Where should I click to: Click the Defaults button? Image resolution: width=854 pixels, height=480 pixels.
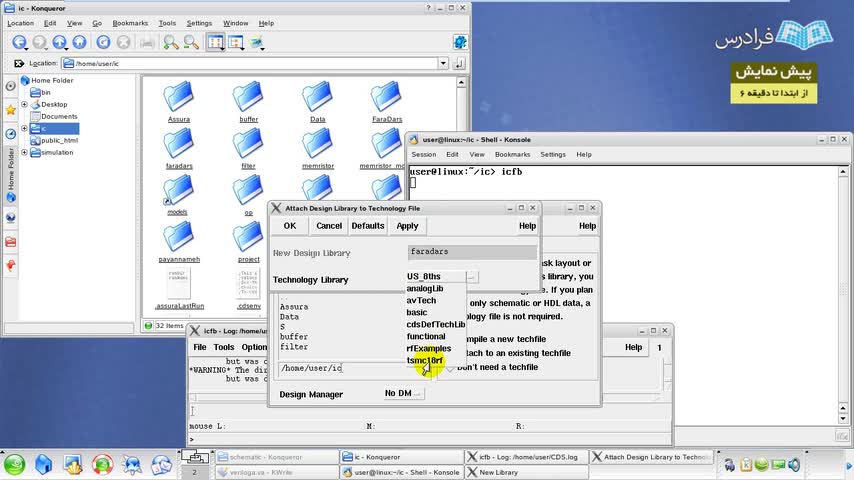[x=368, y=226]
